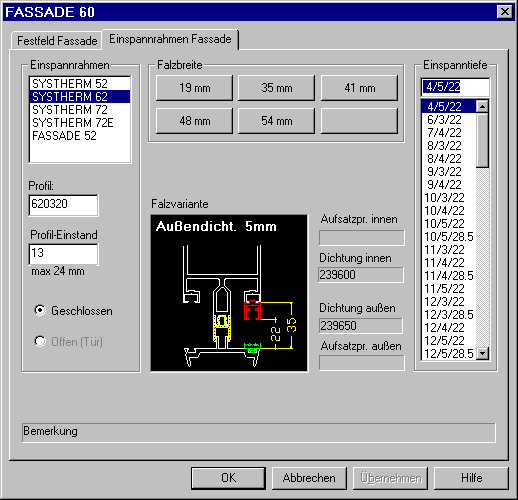Select 8/3/22 in the Einspanntiefe list
This screenshot has width=518, height=500.
tap(449, 146)
